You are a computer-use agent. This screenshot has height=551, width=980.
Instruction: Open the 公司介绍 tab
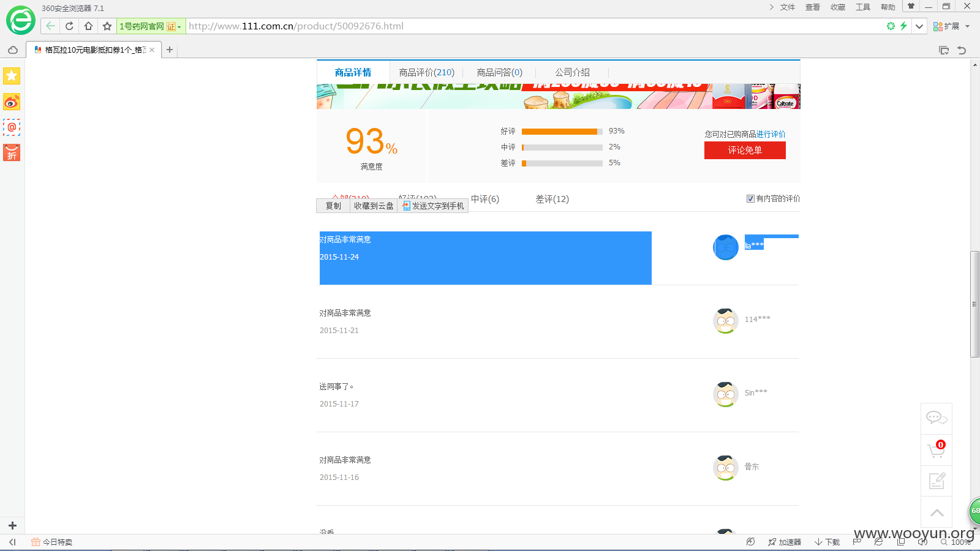[572, 72]
